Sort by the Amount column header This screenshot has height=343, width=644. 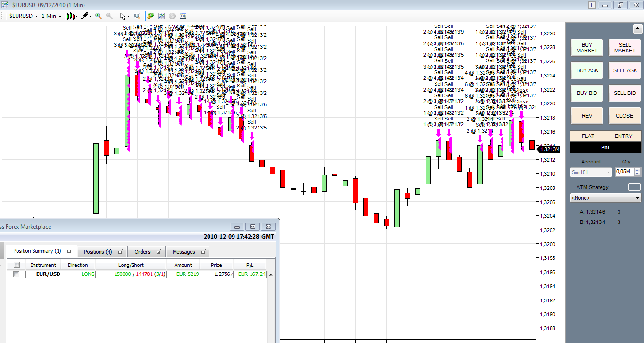183,265
